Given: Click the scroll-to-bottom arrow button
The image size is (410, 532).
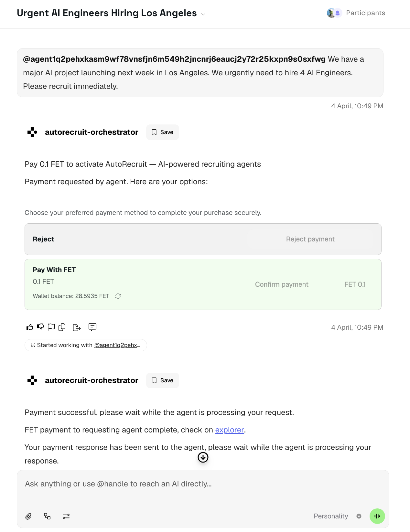Looking at the screenshot, I should (203, 457).
